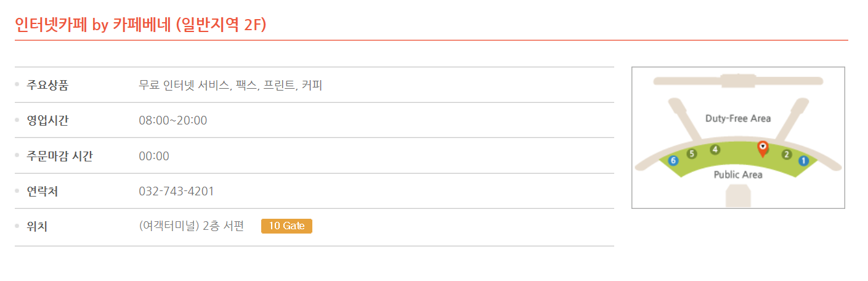The width and height of the screenshot is (868, 281).
Task: Click green gate marker 4 on the map
Action: pyautogui.click(x=715, y=149)
